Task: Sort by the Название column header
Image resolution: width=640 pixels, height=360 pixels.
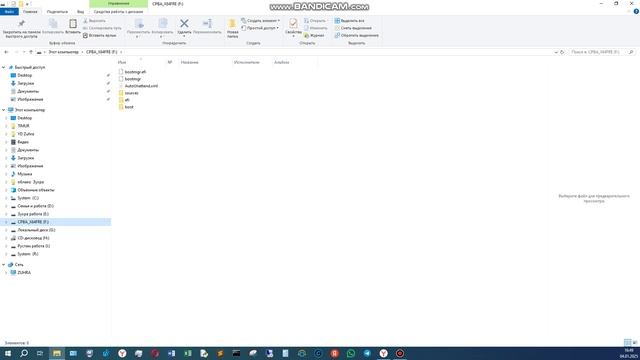Action: pyautogui.click(x=190, y=62)
